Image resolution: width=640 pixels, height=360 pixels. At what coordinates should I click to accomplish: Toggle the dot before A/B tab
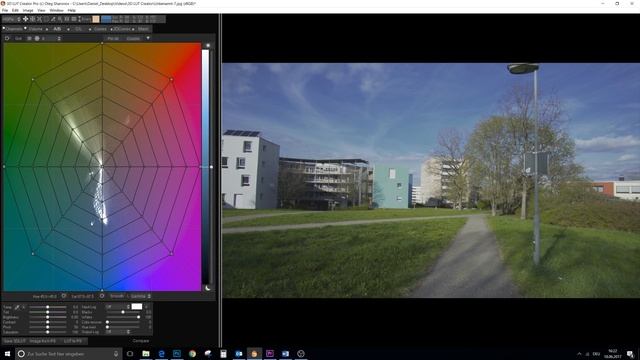[x=47, y=29]
